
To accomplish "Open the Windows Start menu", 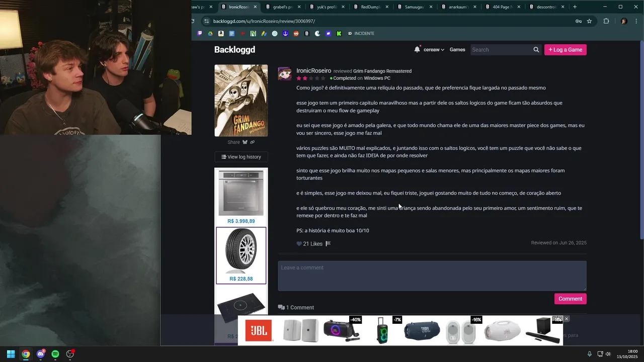I will pos(11,354).
